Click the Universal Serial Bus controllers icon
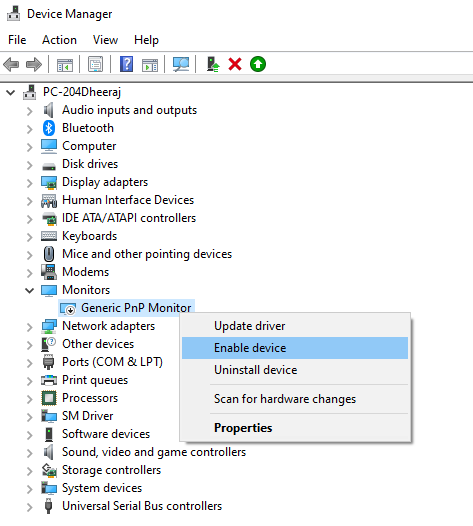 (x=49, y=506)
